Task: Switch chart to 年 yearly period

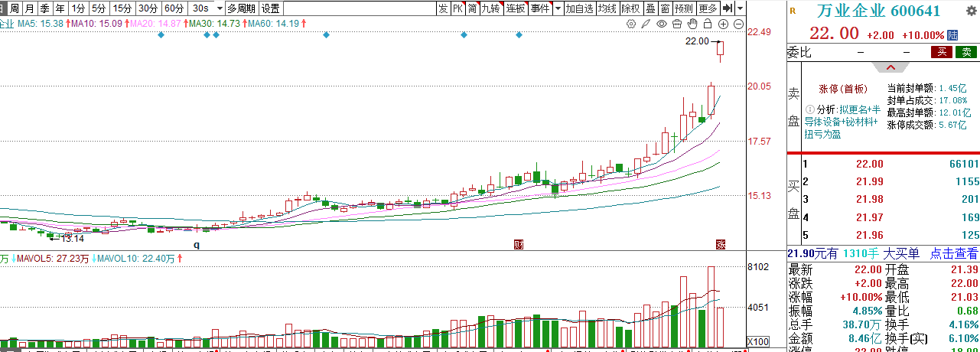Action: click(60, 8)
